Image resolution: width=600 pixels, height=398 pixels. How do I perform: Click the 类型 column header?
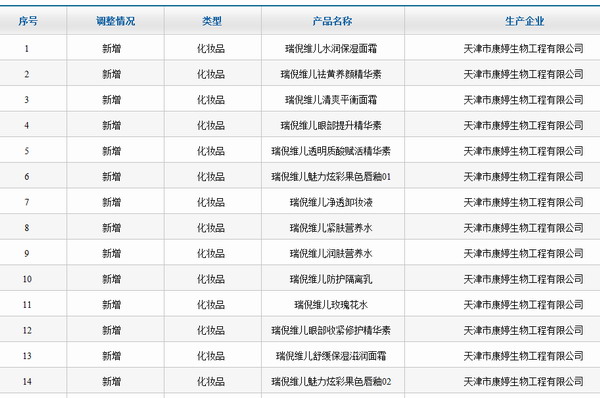(212, 21)
